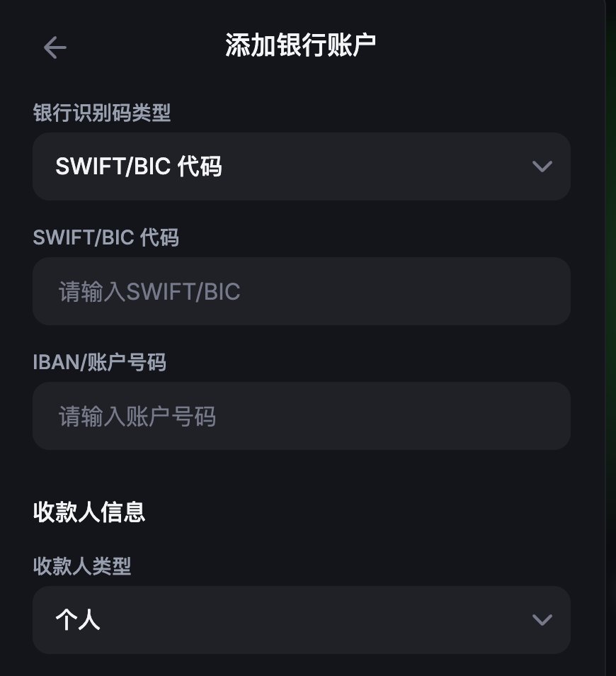This screenshot has width=616, height=676.
Task: Click the 收款人信息 section heading
Action: (x=89, y=512)
